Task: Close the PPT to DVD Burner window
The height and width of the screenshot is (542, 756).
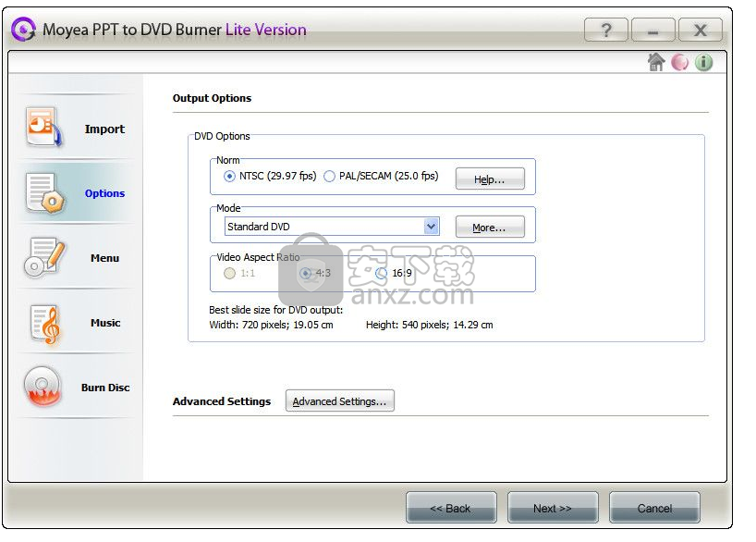Action: pos(700,31)
